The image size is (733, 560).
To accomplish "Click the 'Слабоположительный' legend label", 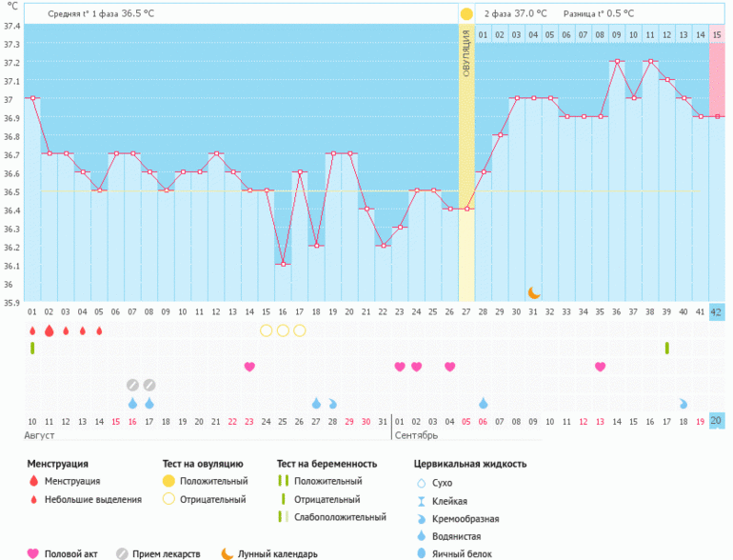I will [x=340, y=517].
